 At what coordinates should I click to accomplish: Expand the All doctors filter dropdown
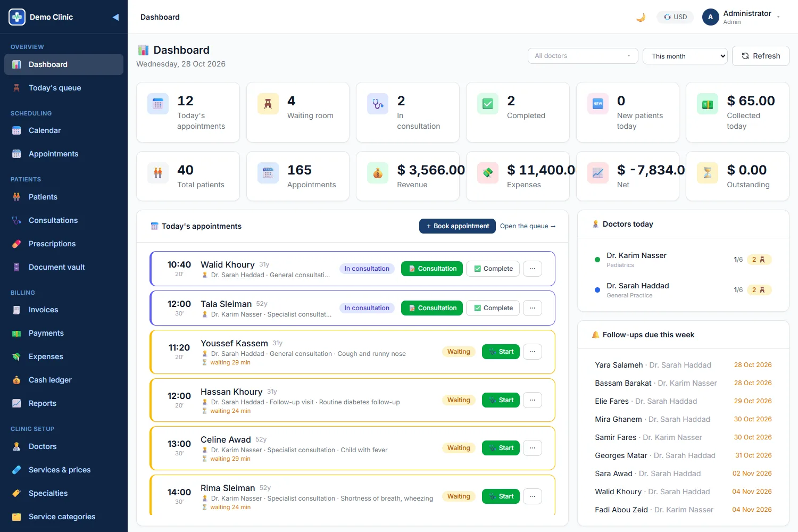pos(583,56)
